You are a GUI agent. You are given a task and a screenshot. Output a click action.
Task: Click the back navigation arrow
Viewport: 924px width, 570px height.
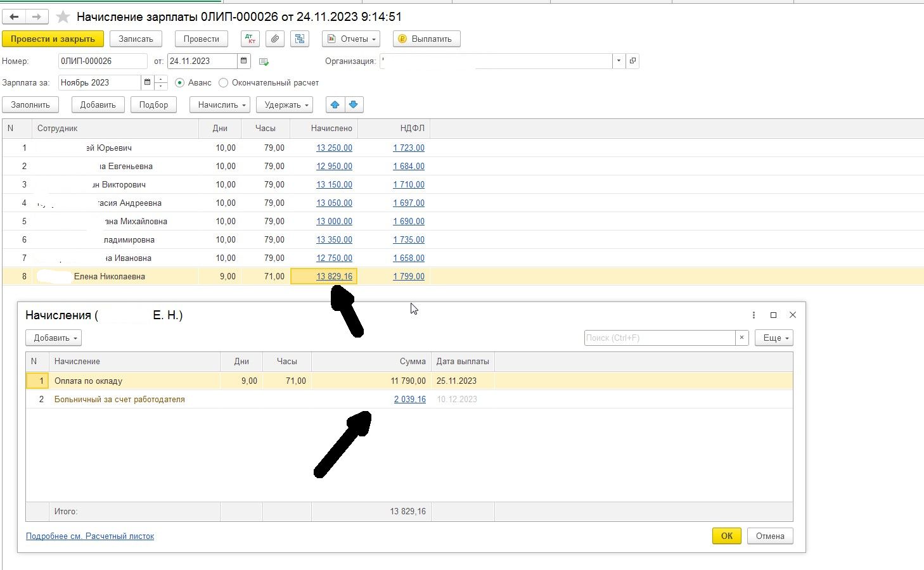pos(14,17)
